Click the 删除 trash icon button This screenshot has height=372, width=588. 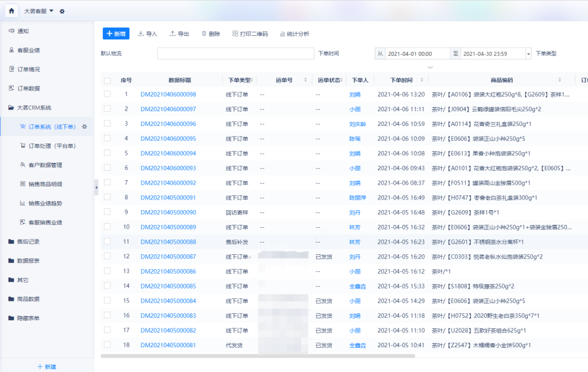(211, 34)
